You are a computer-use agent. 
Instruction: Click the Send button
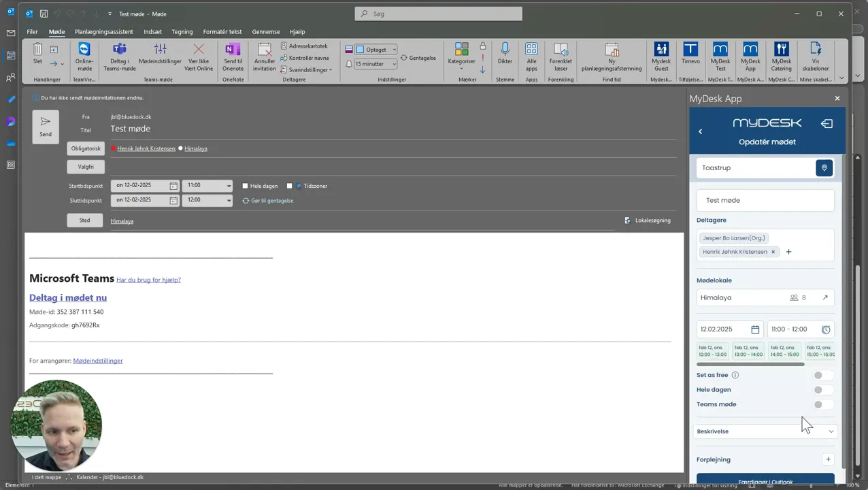point(46,127)
